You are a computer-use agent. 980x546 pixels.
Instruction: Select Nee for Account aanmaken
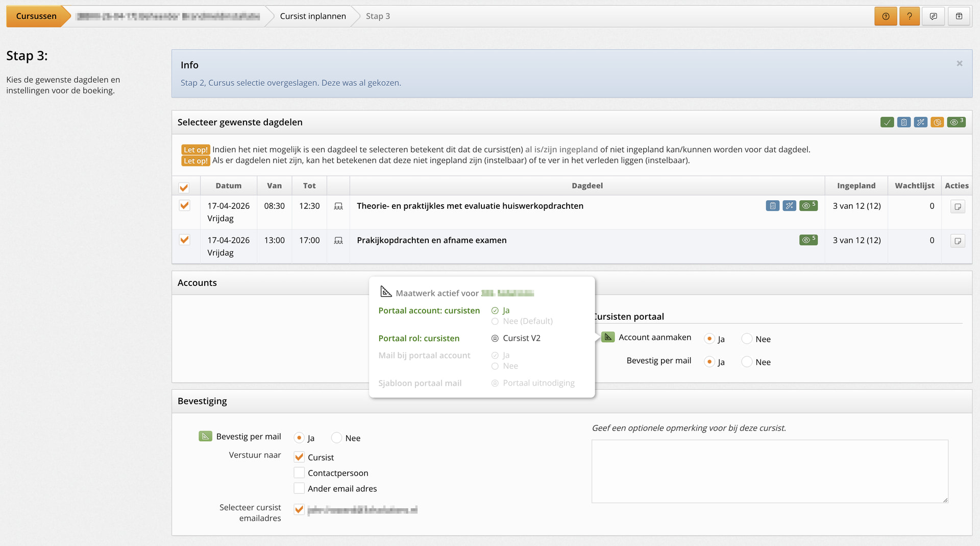point(747,339)
